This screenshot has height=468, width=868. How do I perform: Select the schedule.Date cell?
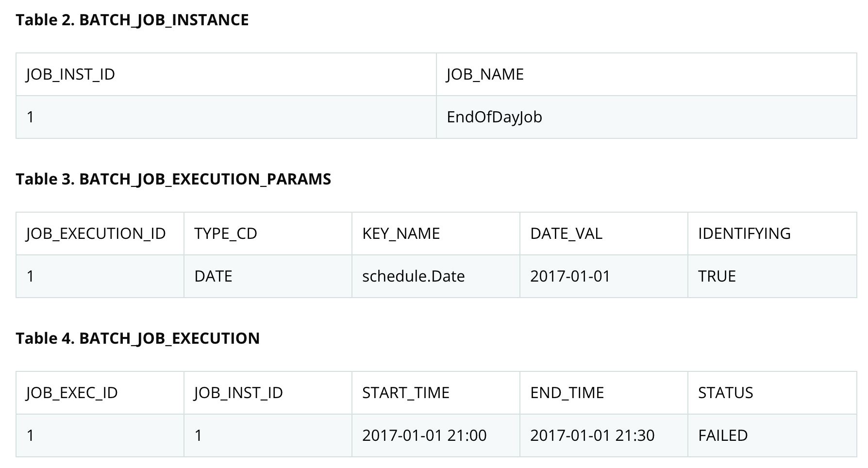[436, 276]
